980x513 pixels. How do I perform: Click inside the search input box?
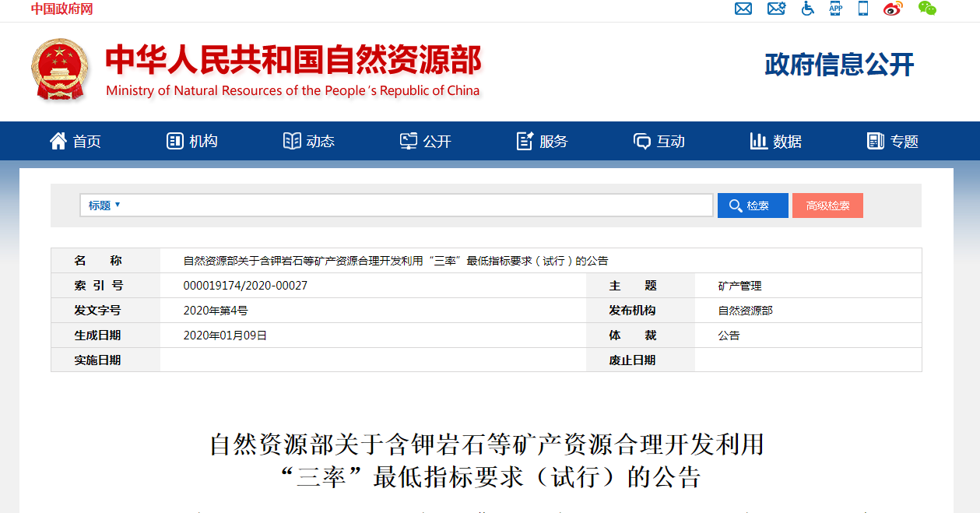pyautogui.click(x=389, y=205)
